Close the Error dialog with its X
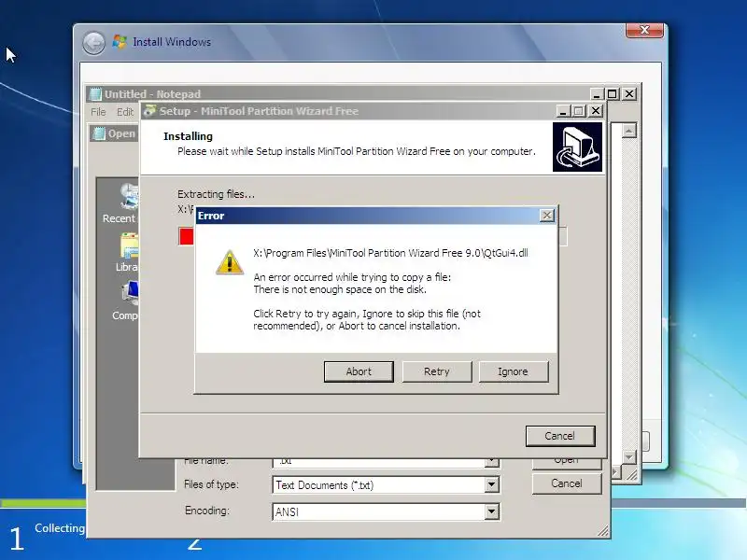This screenshot has height=560, width=747. click(547, 216)
